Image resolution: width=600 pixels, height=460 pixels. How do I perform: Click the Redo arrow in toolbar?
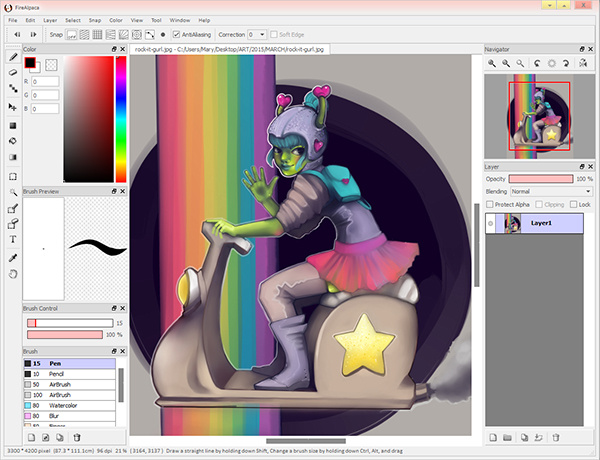click(33, 34)
